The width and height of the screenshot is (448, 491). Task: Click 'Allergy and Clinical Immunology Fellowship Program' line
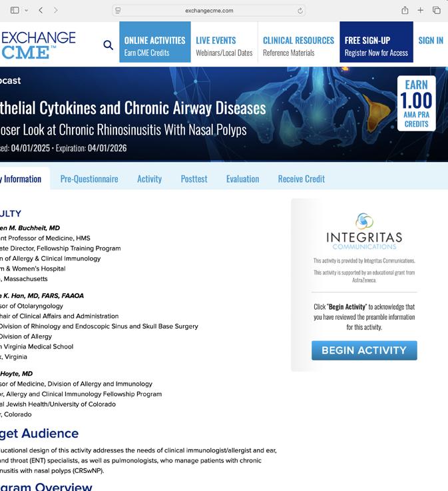(x=81, y=394)
